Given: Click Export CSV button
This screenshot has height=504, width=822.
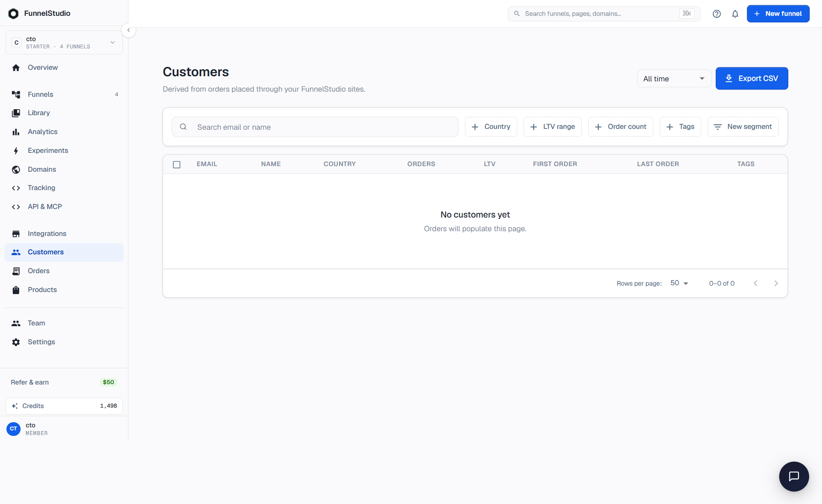Looking at the screenshot, I should (752, 78).
